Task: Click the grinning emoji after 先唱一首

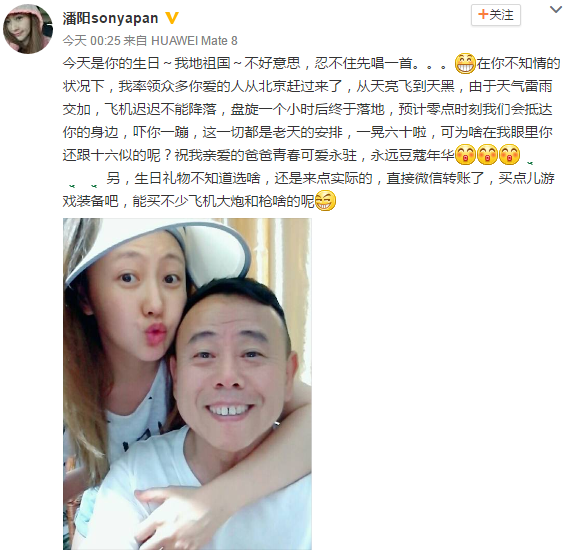Action: point(465,63)
